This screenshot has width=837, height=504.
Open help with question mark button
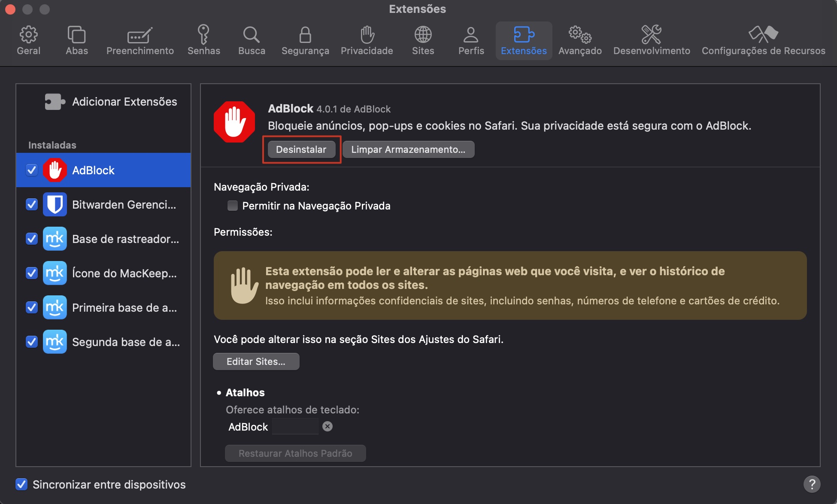coord(812,484)
